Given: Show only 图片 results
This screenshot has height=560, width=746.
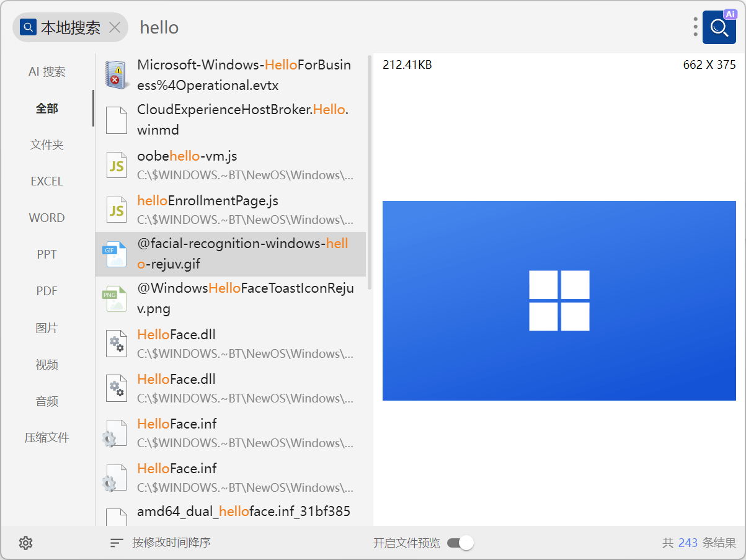Looking at the screenshot, I should coord(47,328).
